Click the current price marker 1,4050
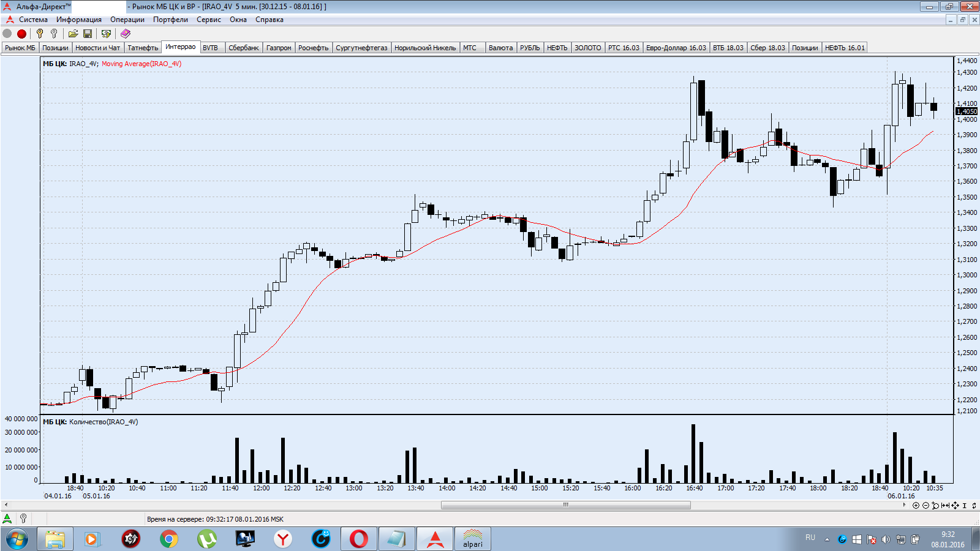The width and height of the screenshot is (980, 551). tap(967, 111)
